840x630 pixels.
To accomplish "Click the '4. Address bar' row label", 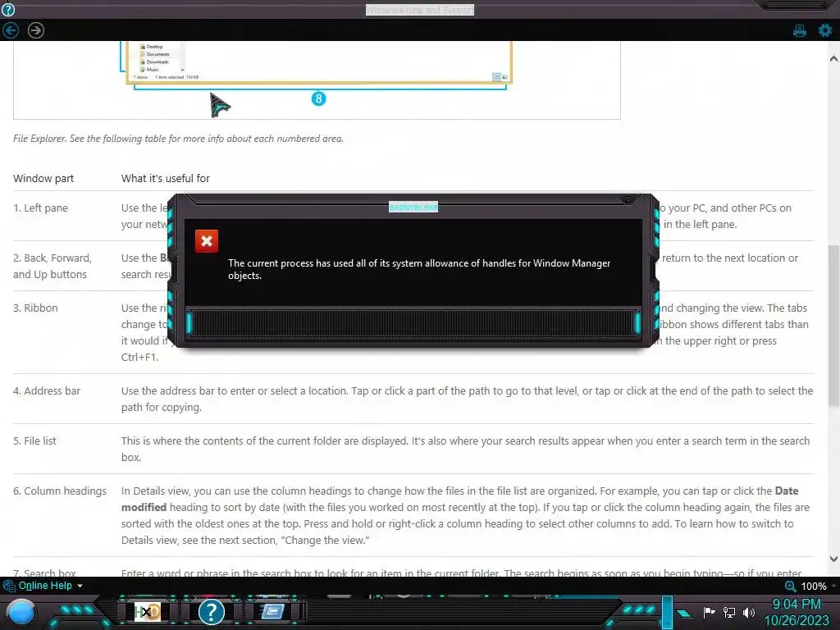I will (47, 391).
